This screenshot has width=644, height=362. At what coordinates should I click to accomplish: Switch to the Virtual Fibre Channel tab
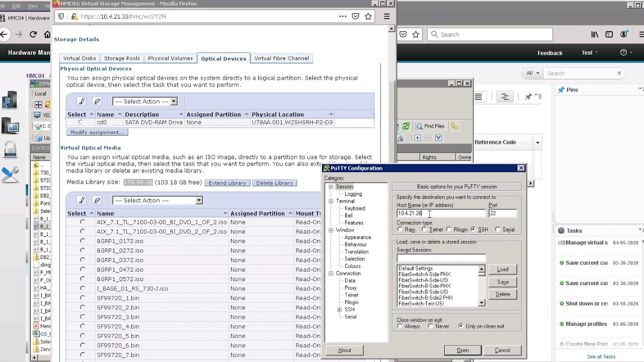(x=281, y=58)
